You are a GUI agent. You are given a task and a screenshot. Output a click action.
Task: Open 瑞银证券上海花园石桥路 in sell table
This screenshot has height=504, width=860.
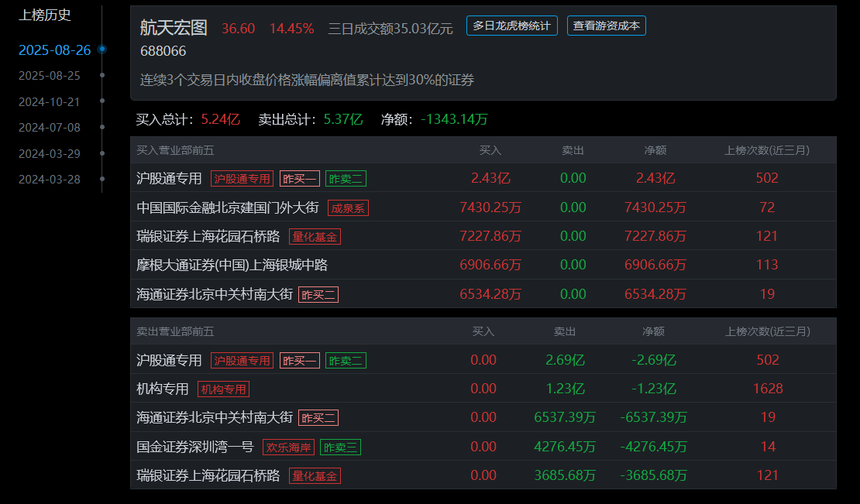click(208, 475)
